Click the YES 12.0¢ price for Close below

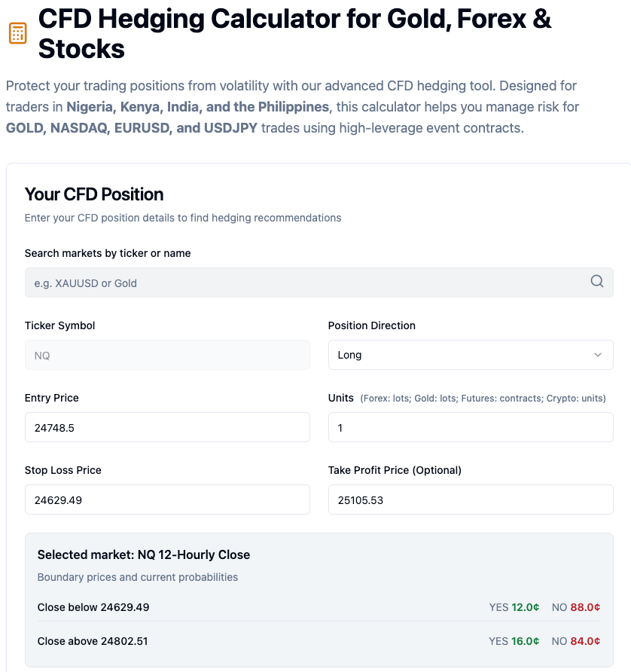[x=514, y=606]
